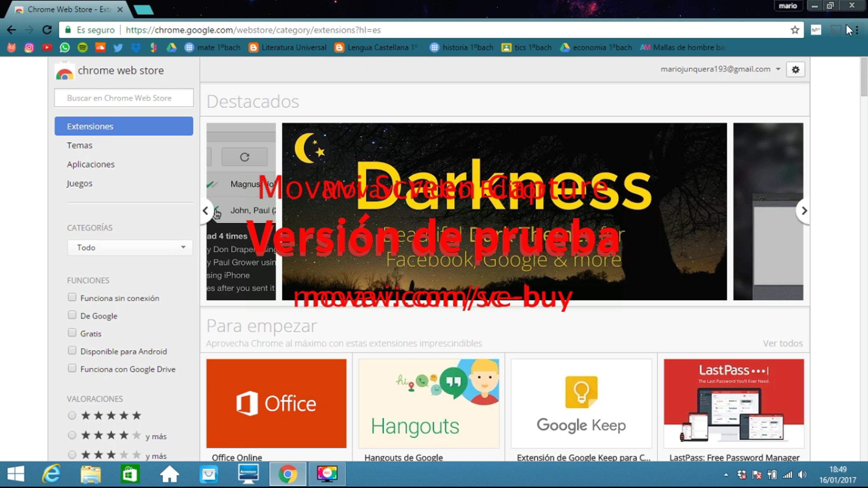Click the 'Buscar en Chrome Web Store' search field
Image resolution: width=868 pixels, height=488 pixels.
(x=124, y=98)
